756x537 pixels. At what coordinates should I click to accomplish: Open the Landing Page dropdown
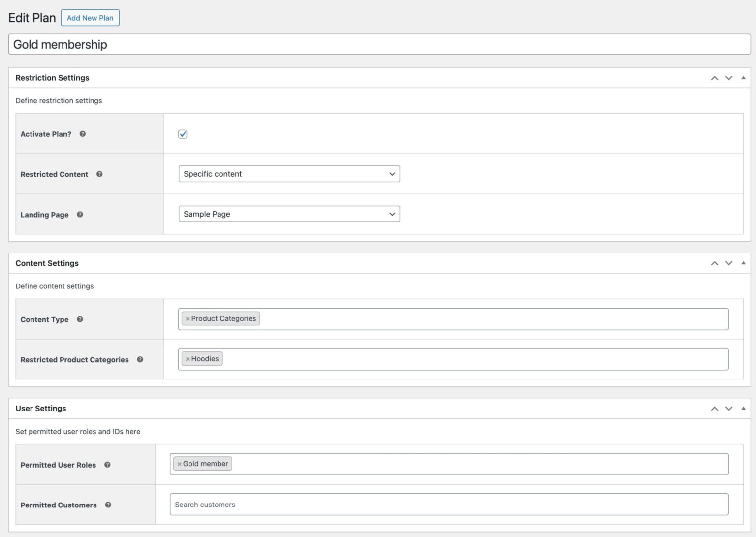[289, 214]
